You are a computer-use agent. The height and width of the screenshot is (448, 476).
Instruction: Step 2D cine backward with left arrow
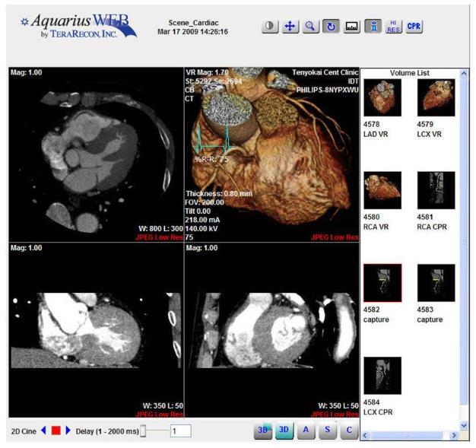(x=43, y=431)
